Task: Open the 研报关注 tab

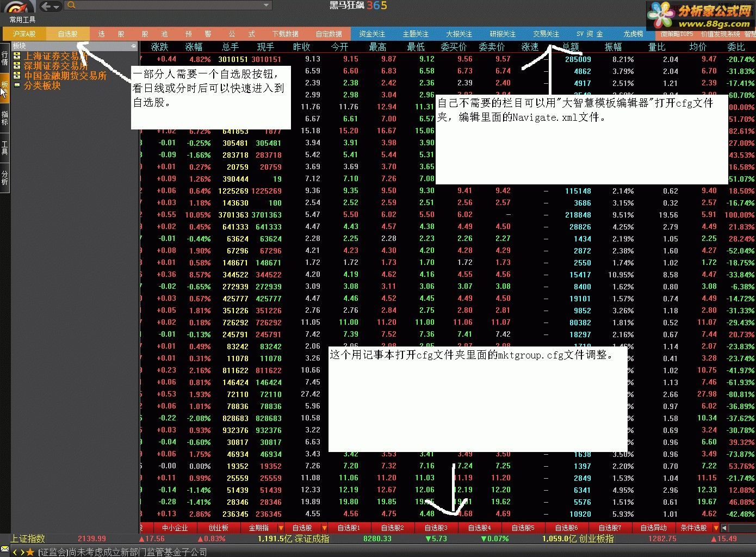Action: coord(503,34)
